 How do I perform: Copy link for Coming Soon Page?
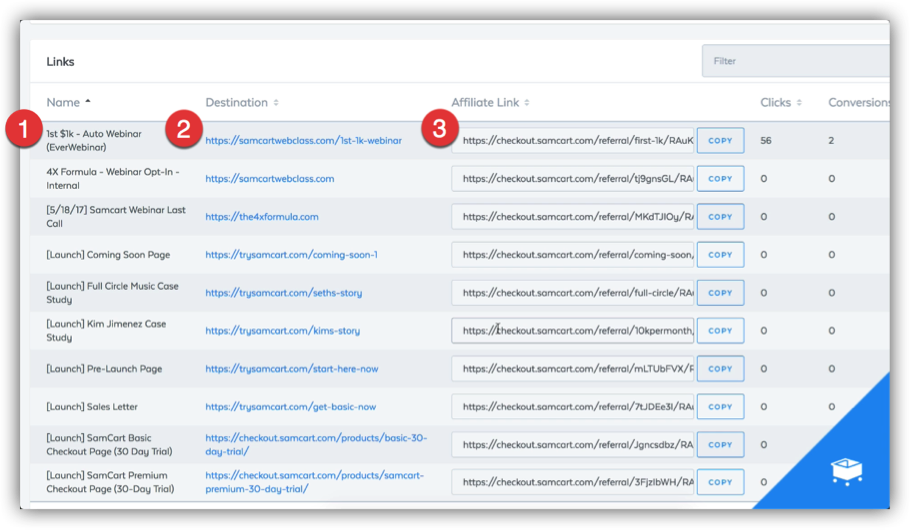coord(720,255)
